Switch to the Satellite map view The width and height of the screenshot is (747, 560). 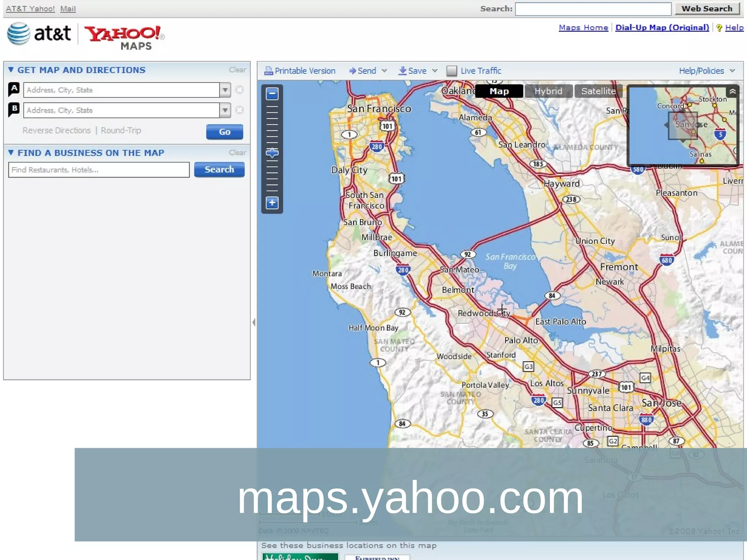click(x=598, y=91)
